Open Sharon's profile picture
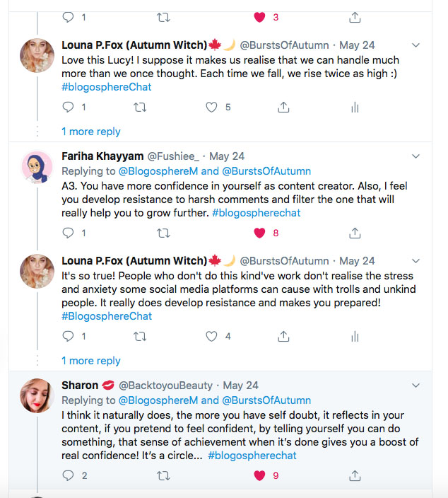This screenshot has width=448, height=498. 37,395
